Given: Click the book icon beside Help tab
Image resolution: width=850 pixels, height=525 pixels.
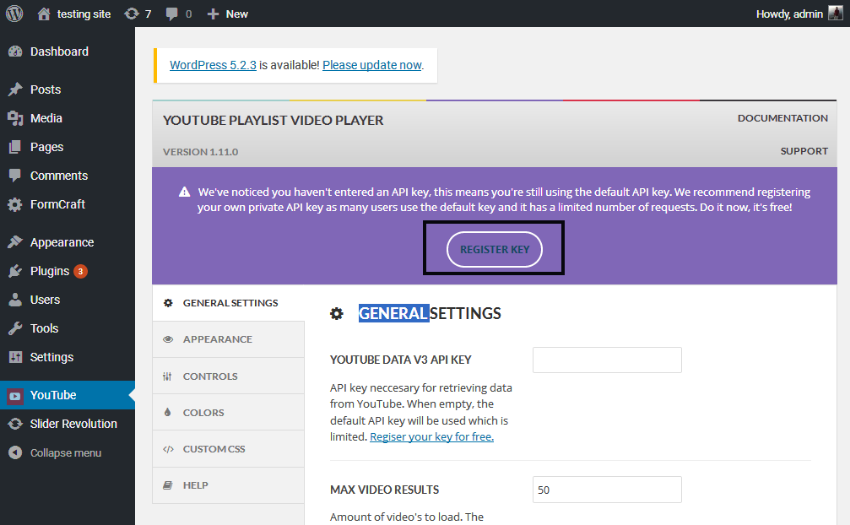Looking at the screenshot, I should coord(168,485).
